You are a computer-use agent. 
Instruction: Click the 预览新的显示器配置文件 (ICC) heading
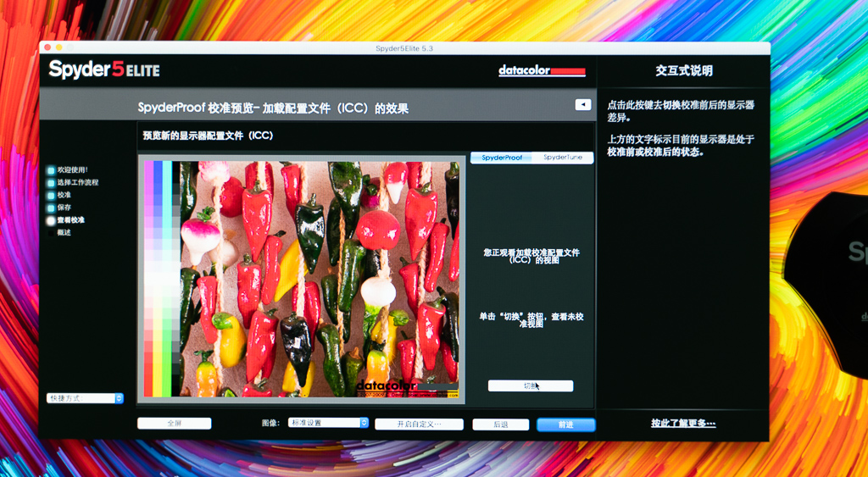pyautogui.click(x=208, y=136)
